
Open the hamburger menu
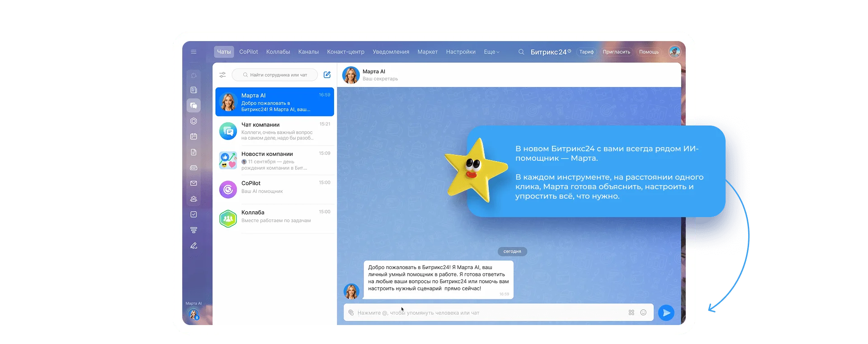(x=193, y=52)
